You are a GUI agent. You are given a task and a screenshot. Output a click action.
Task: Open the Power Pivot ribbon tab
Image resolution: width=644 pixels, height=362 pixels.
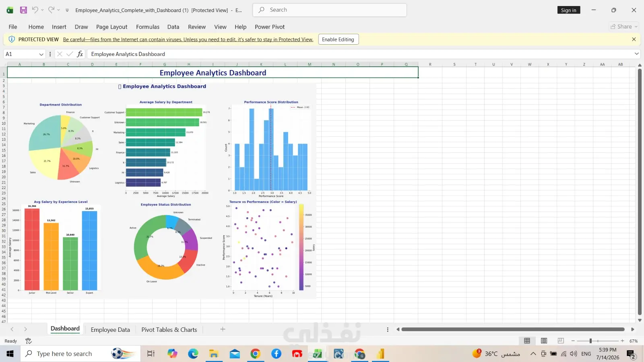coord(270,27)
